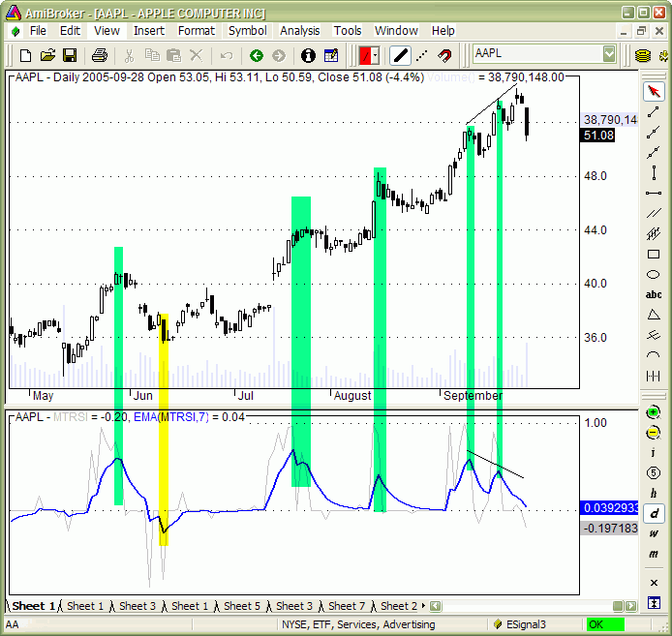672x636 pixels.
Task: Save using the floppy disk icon
Action: point(70,56)
